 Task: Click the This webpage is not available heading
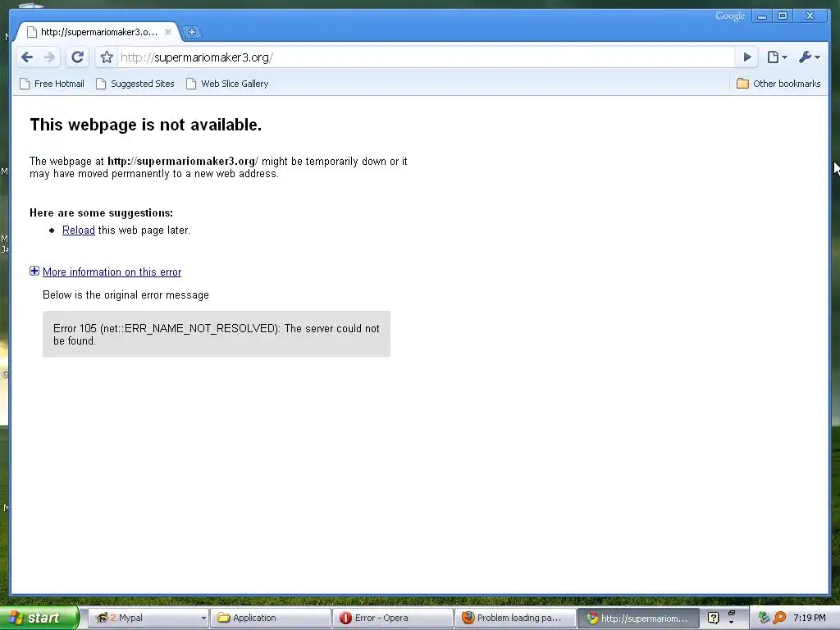pyautogui.click(x=146, y=125)
